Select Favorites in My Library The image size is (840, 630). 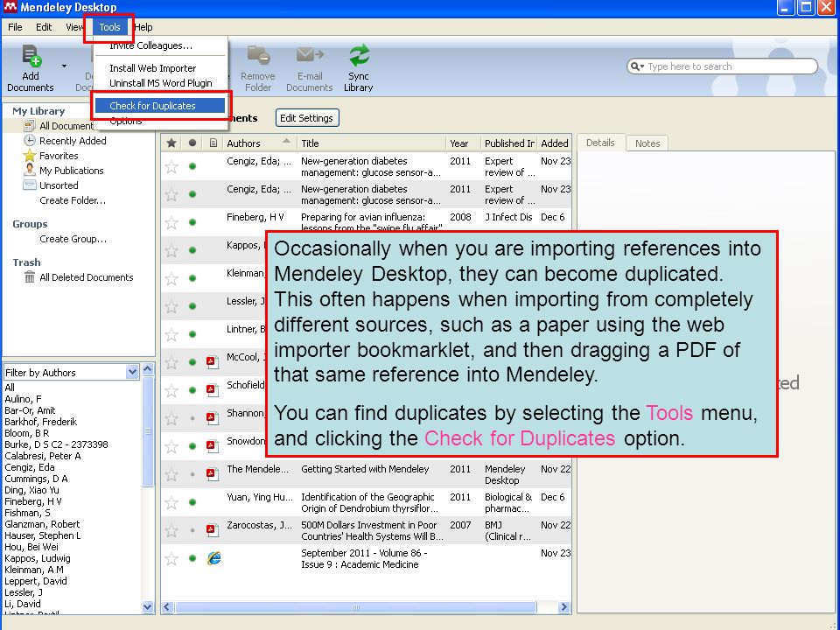point(59,156)
